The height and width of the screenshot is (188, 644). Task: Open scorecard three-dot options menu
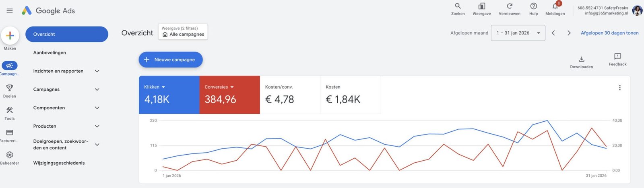click(x=619, y=88)
